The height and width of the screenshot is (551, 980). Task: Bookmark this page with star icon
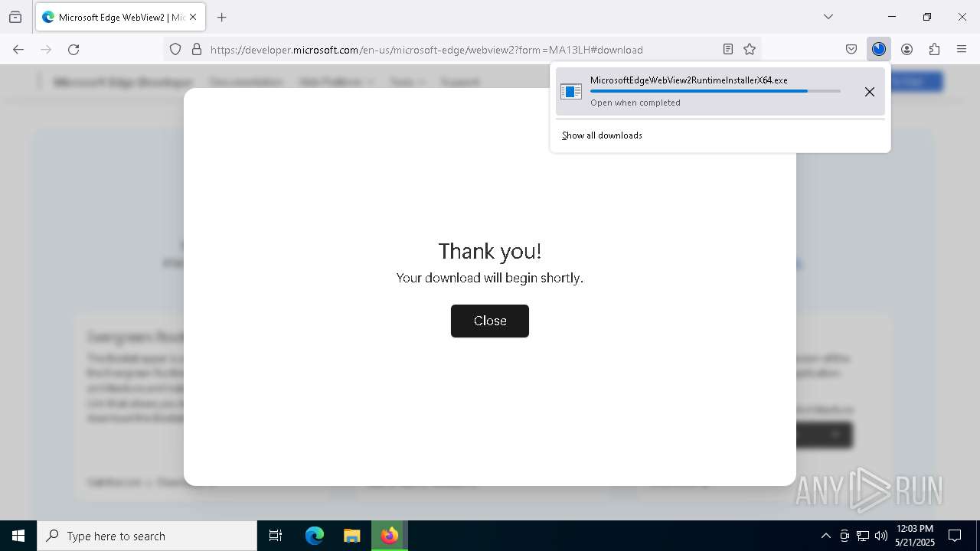pyautogui.click(x=750, y=49)
